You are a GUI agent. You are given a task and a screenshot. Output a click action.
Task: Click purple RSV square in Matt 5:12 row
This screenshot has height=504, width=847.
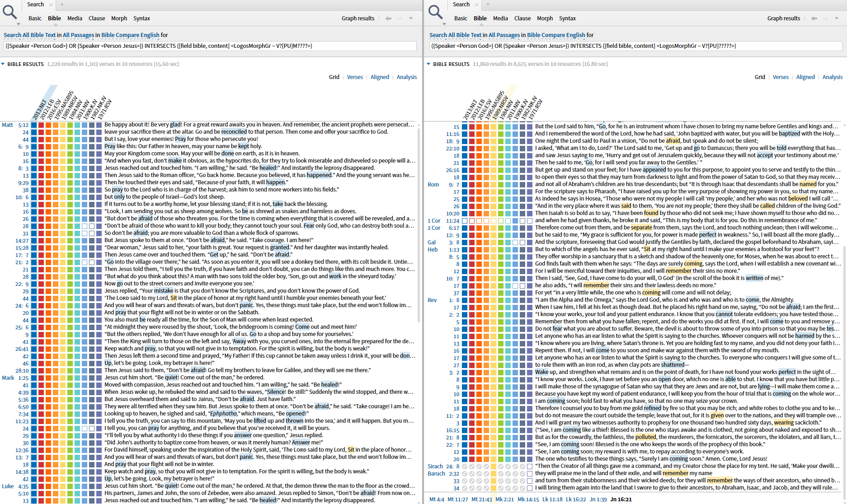coord(99,125)
